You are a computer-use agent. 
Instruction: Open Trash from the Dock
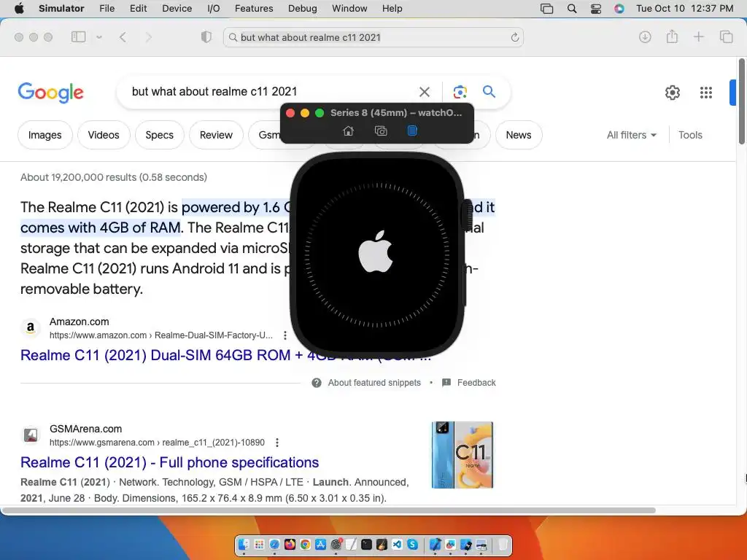(x=503, y=544)
